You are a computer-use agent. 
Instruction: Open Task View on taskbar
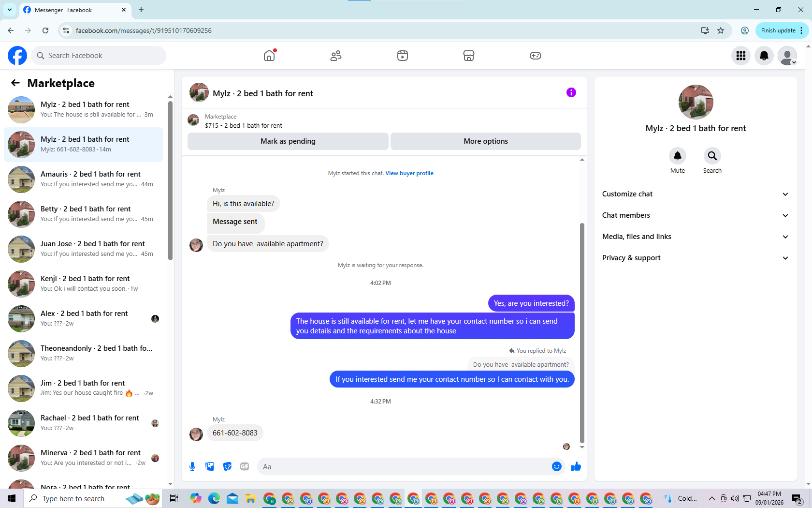(x=174, y=498)
